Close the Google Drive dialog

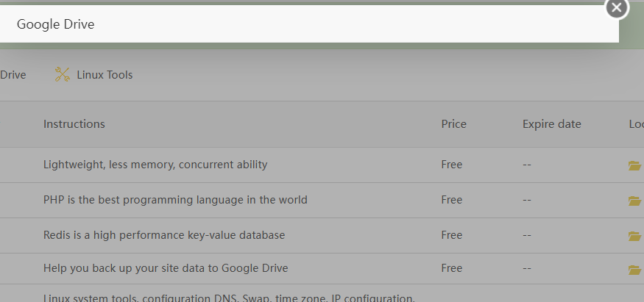[x=616, y=7]
